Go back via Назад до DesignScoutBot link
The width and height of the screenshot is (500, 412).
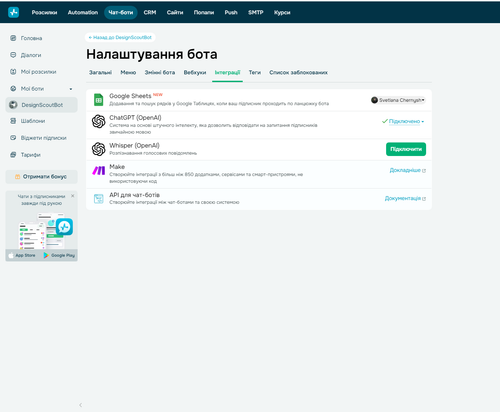coord(120,37)
